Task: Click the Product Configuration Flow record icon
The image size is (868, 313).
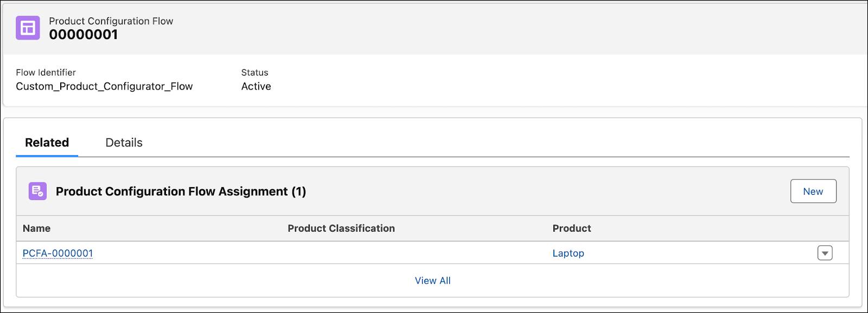Action: pos(28,28)
